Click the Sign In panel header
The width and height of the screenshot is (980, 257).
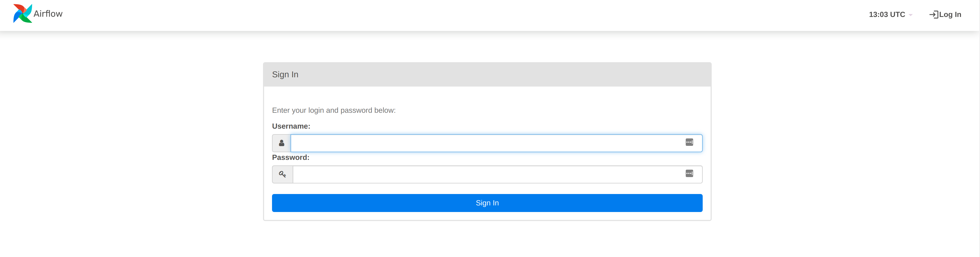(487, 75)
